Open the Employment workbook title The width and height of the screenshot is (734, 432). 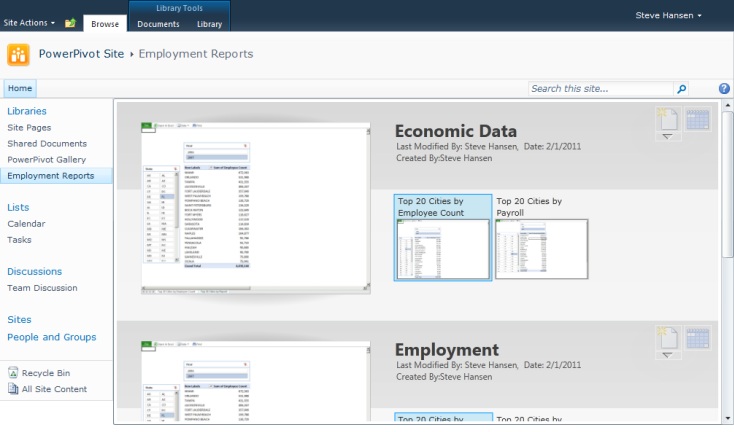pyautogui.click(x=447, y=350)
